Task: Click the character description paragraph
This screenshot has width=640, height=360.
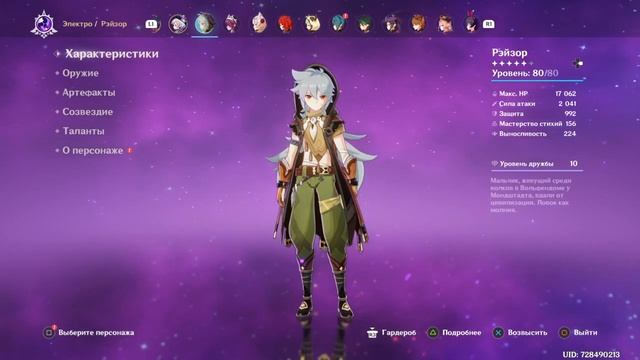Action: 531,195
